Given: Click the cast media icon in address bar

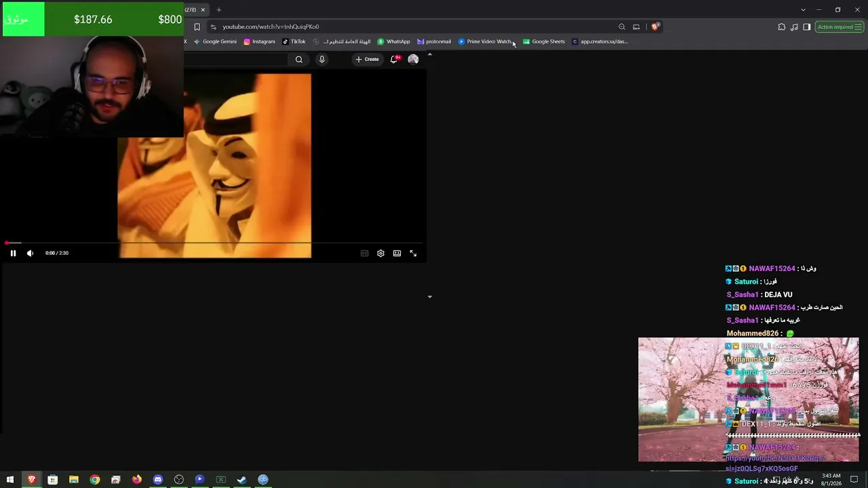Looking at the screenshot, I should click(x=636, y=27).
